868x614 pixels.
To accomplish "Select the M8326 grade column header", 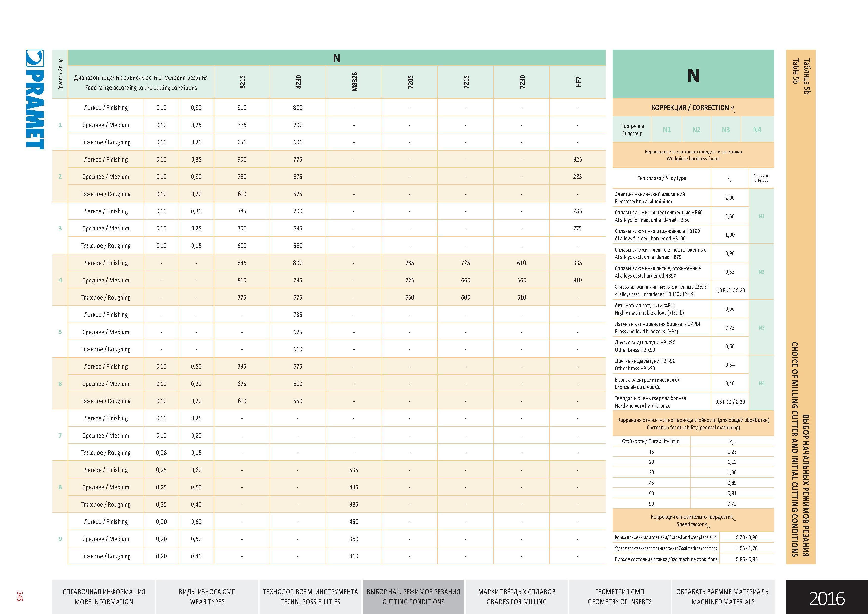I will point(354,82).
